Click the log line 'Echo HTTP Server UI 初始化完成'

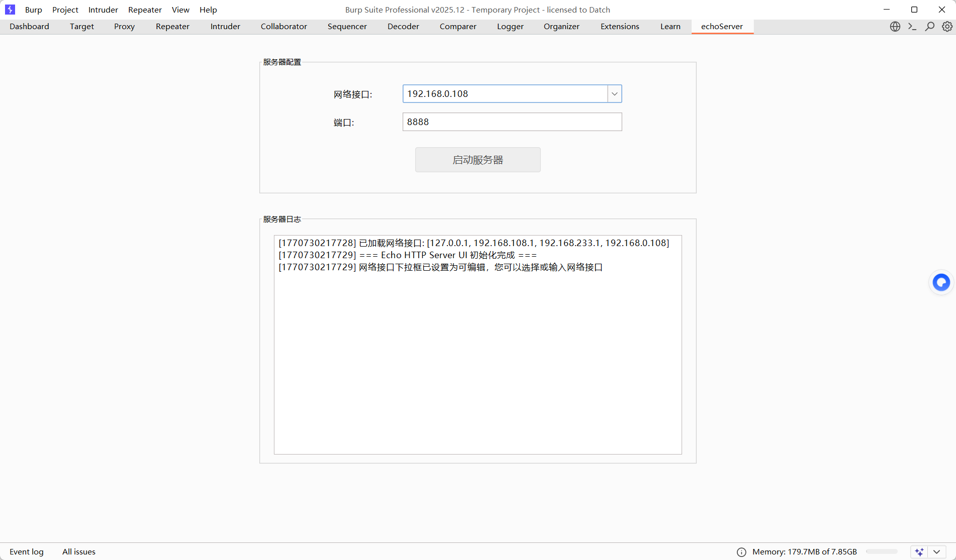(x=408, y=255)
